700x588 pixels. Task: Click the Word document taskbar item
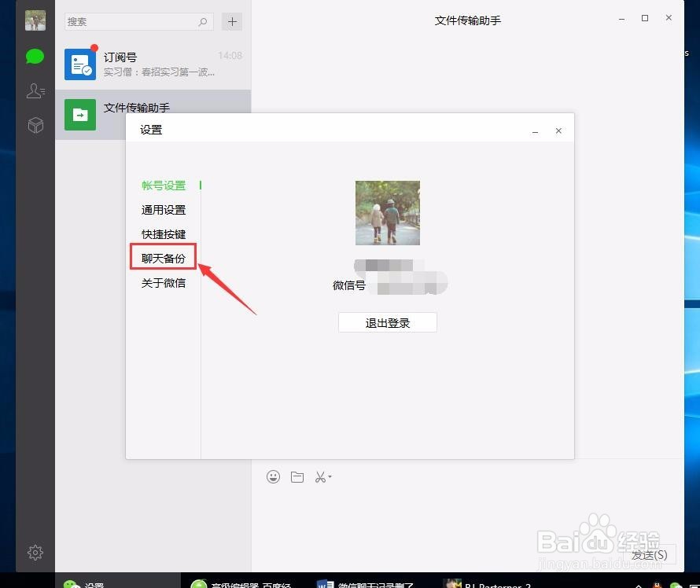click(365, 582)
